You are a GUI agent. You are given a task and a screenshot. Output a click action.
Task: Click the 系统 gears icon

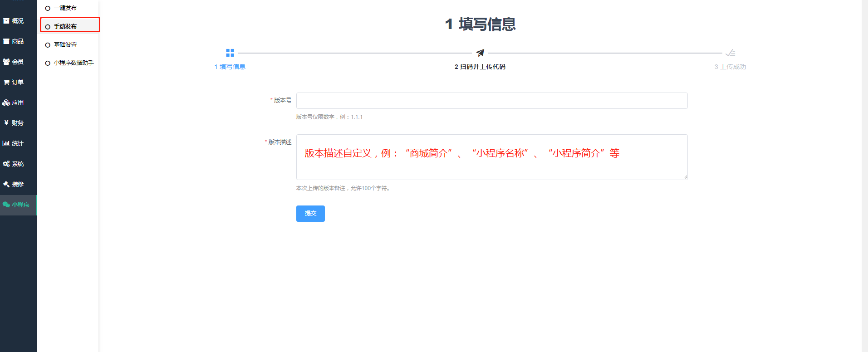[x=6, y=164]
